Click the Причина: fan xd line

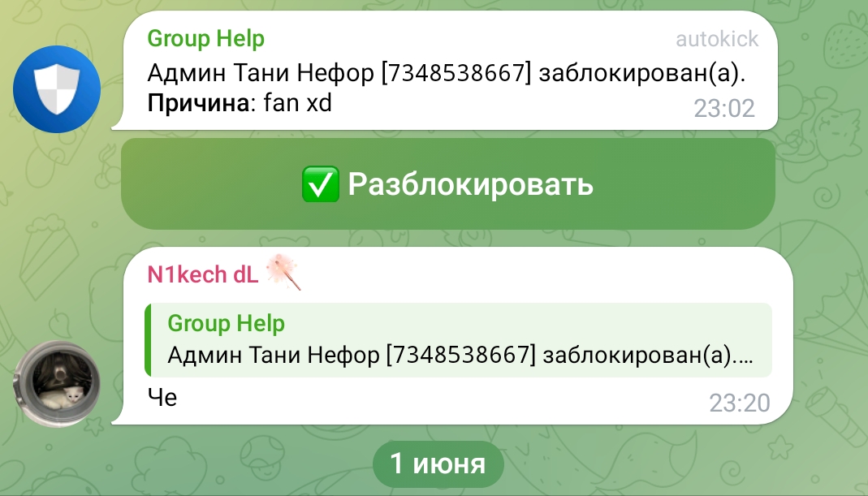[x=240, y=103]
